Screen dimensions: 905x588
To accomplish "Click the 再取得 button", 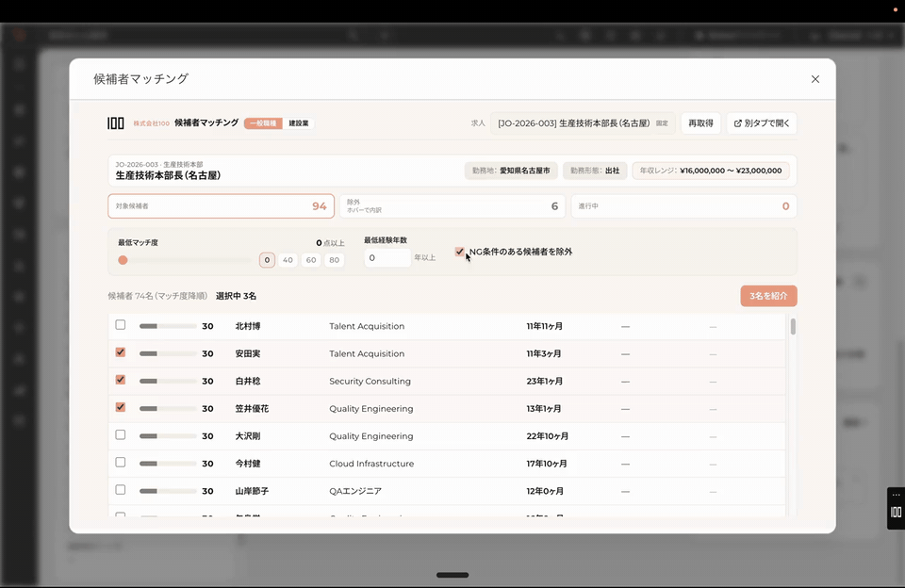I will tap(700, 122).
